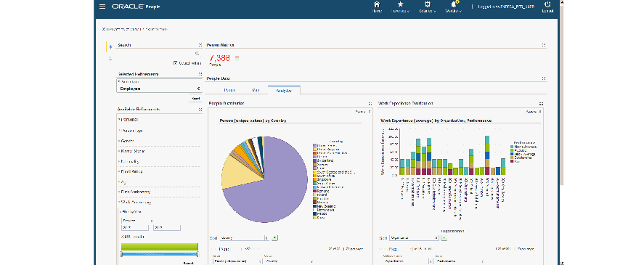Screen dimensions: 644x265
Task: Expand the Blood Group refinement
Action: (x=131, y=171)
